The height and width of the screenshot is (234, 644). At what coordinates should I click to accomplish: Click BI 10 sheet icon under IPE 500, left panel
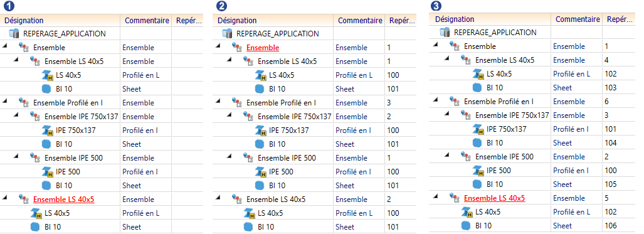(x=46, y=186)
